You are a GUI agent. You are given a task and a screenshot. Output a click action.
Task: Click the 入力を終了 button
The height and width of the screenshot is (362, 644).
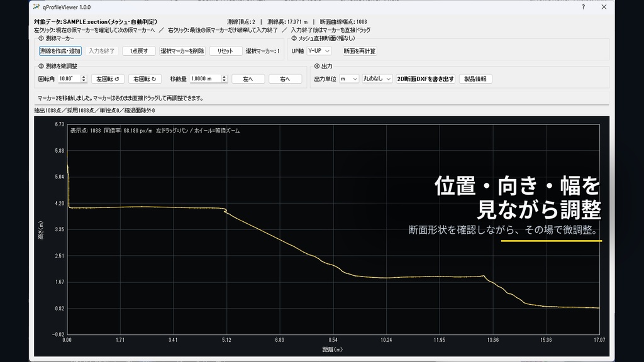pyautogui.click(x=101, y=51)
